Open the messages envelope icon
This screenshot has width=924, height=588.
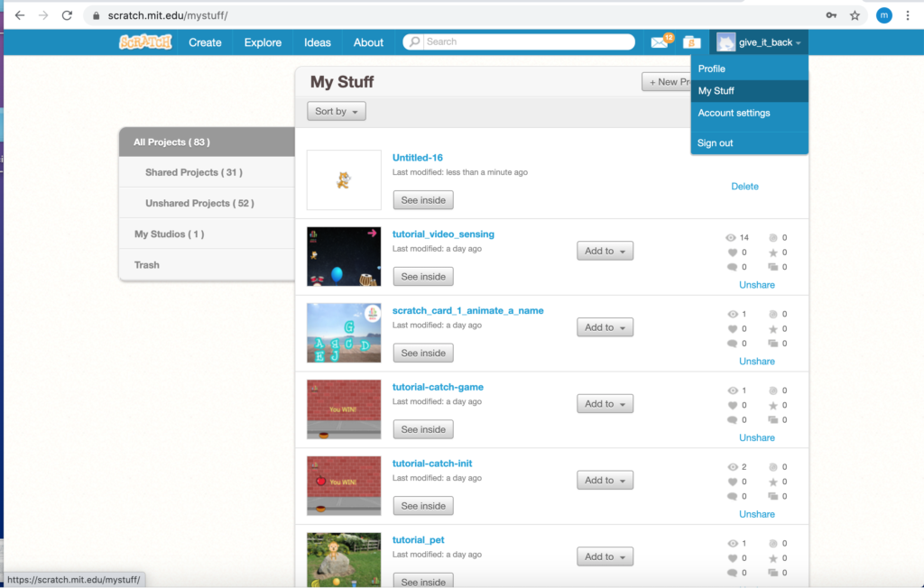pos(660,42)
